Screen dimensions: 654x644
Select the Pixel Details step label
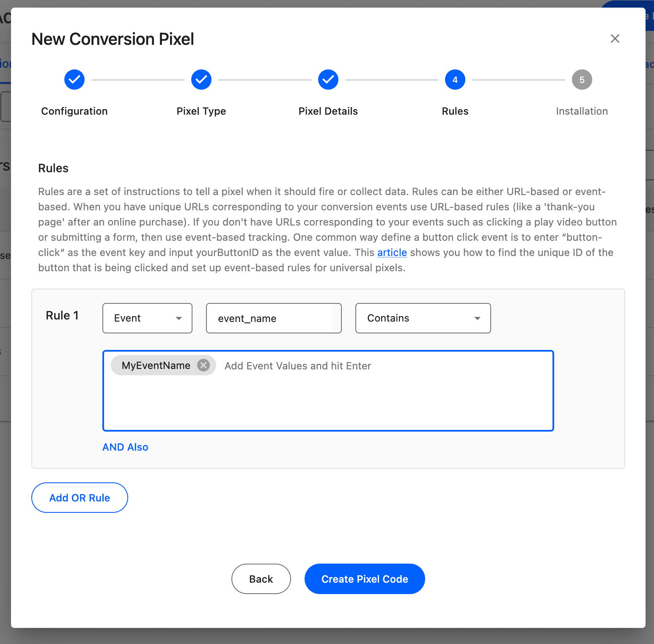click(x=328, y=111)
